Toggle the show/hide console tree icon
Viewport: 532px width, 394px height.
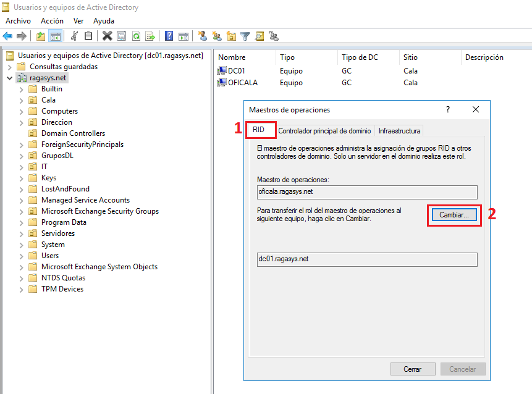click(56, 36)
